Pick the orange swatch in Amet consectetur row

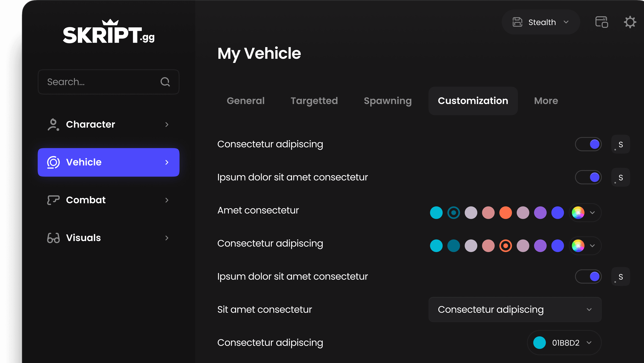505,212
